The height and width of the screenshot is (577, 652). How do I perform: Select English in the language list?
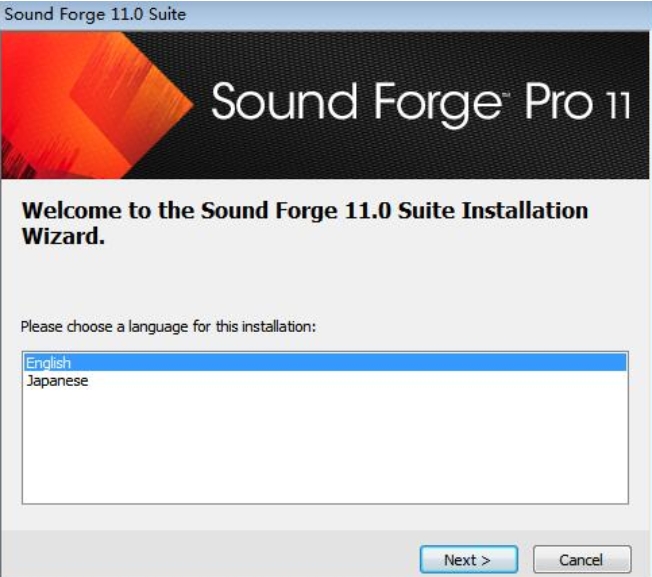(325, 362)
